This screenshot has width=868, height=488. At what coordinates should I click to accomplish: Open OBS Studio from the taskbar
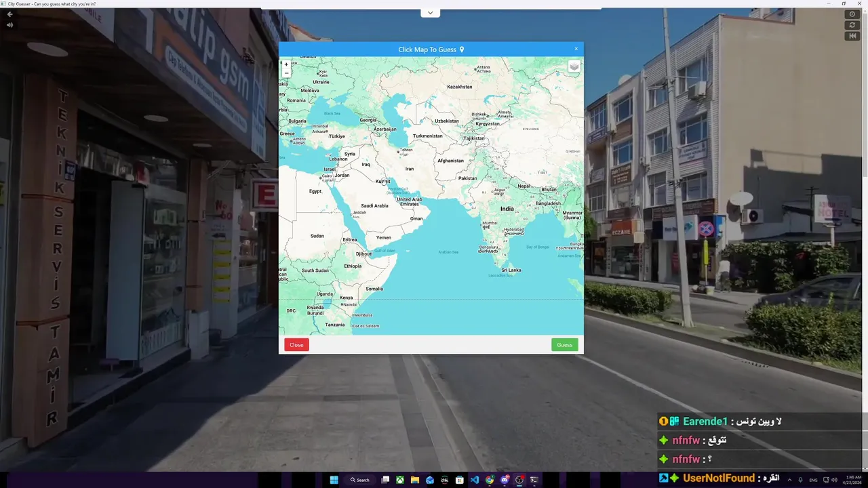[519, 480]
